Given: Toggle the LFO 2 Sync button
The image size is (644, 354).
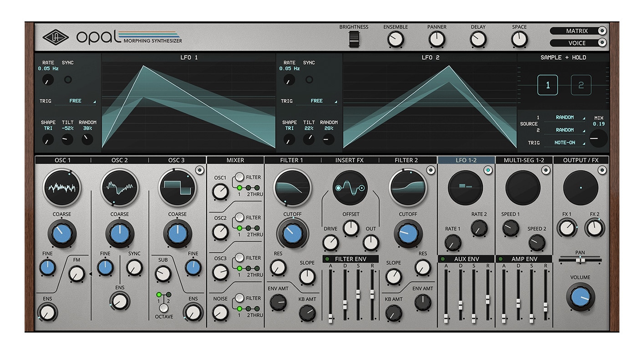Looking at the screenshot, I should coord(309,80).
